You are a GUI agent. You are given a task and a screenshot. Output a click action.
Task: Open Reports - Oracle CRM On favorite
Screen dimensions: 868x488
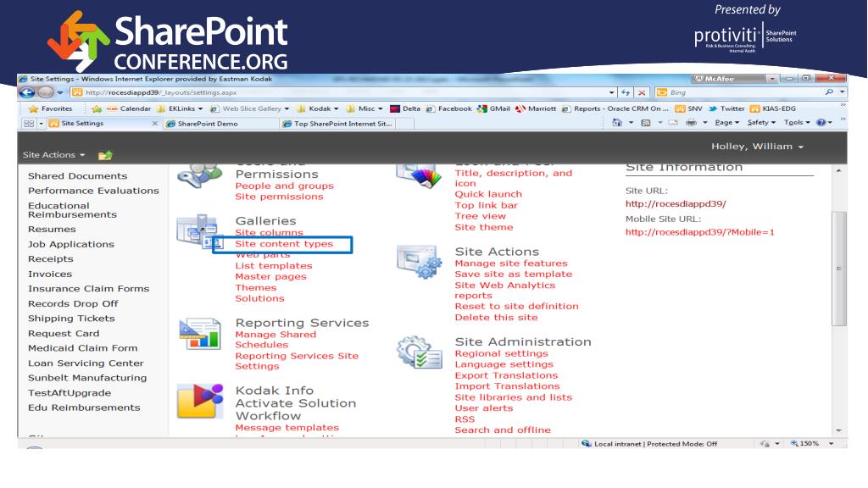click(x=615, y=108)
